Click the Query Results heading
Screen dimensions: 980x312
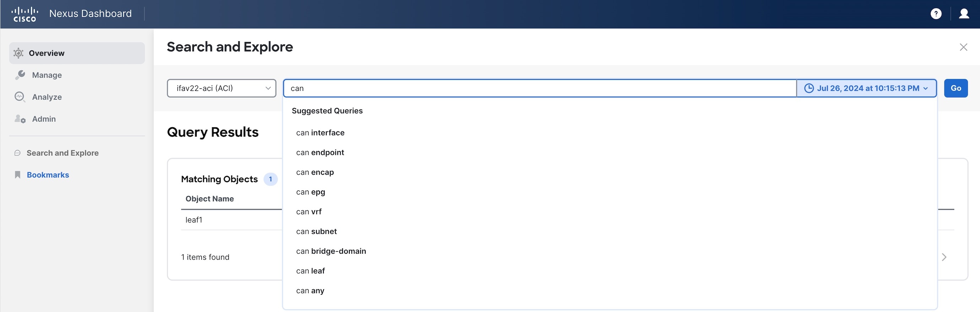point(213,132)
